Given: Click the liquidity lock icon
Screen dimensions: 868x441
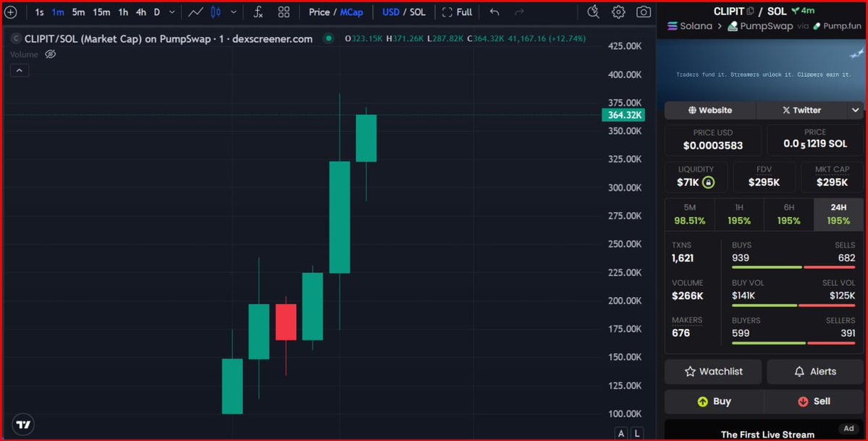Looking at the screenshot, I should [x=708, y=182].
